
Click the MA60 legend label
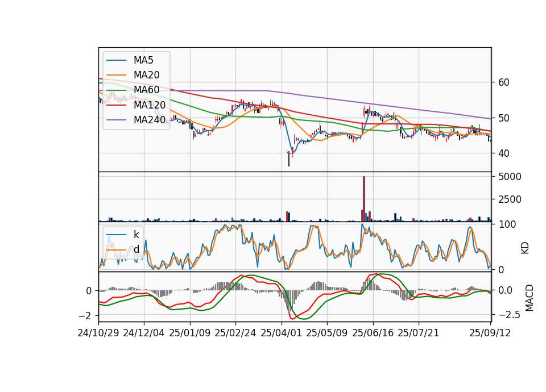(x=146, y=90)
